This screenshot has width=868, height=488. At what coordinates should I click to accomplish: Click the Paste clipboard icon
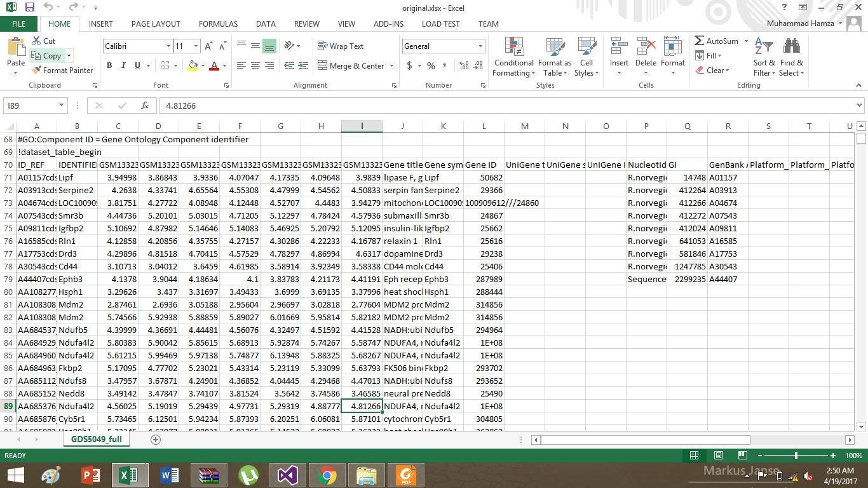coord(16,47)
